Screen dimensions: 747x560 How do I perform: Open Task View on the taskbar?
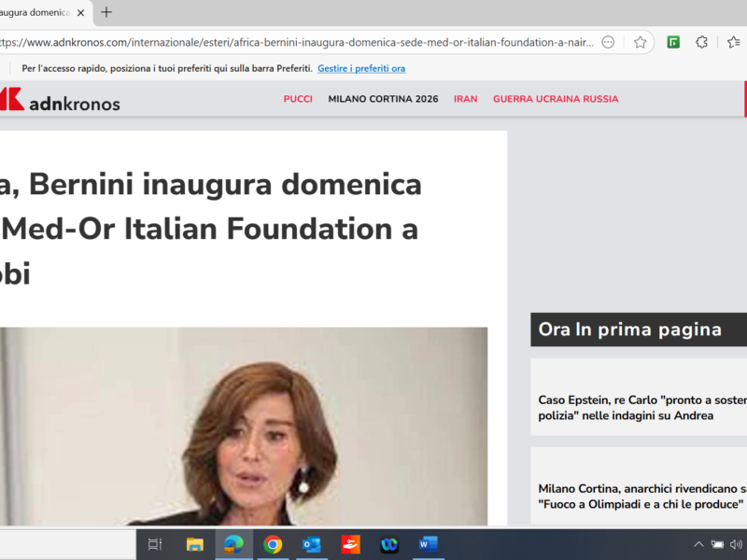pyautogui.click(x=155, y=544)
